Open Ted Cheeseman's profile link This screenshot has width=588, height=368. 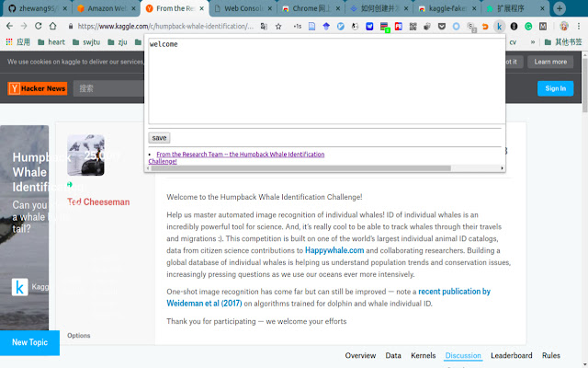(x=98, y=202)
